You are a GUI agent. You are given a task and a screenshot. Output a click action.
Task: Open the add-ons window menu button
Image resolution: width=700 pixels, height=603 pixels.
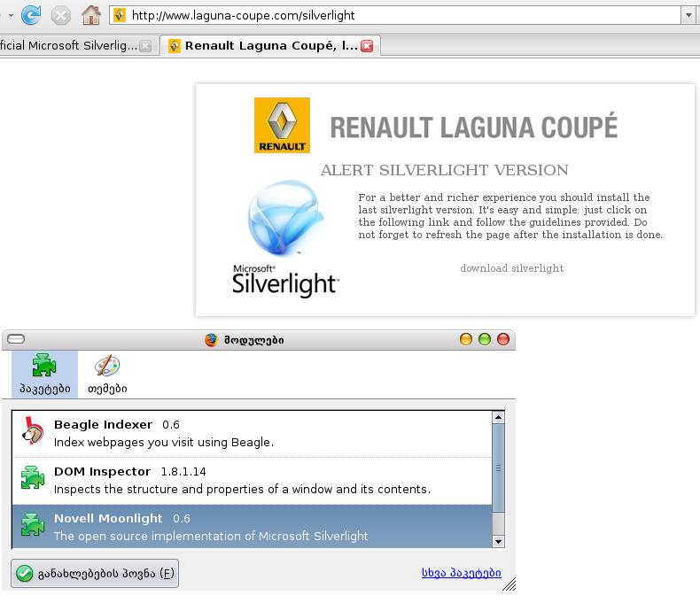[x=16, y=339]
